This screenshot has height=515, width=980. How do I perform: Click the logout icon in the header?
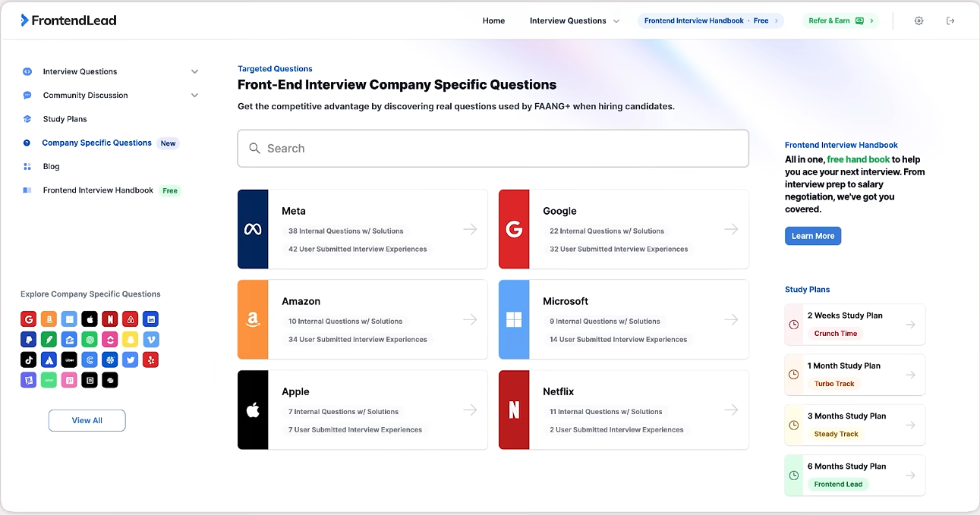click(x=950, y=20)
